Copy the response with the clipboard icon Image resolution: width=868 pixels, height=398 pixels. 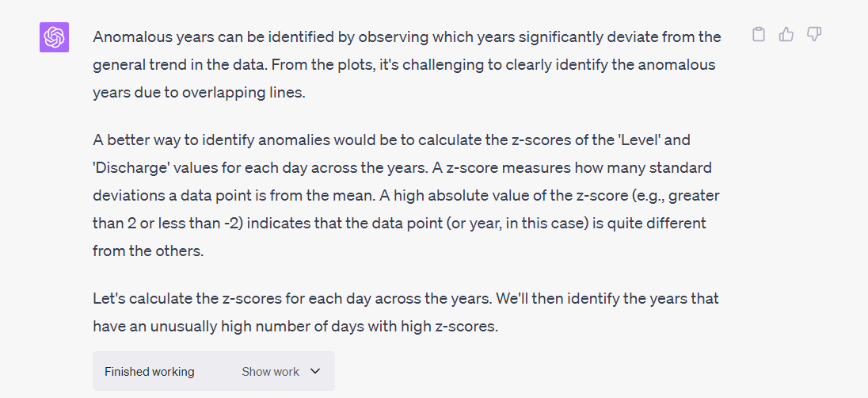(759, 35)
